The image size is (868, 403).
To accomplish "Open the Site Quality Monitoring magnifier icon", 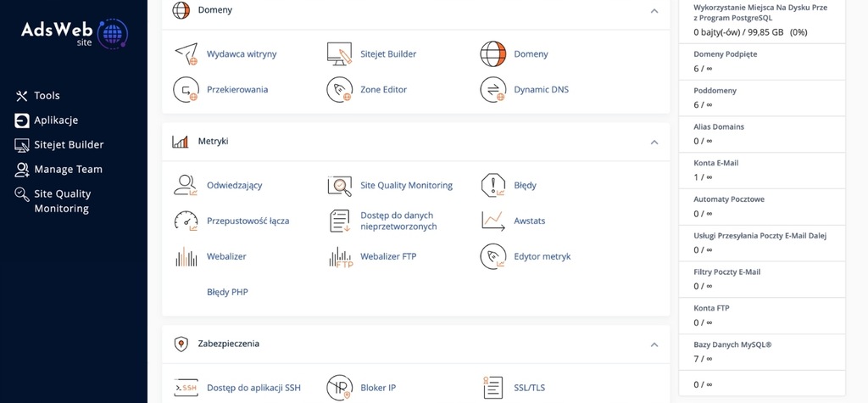I will (339, 186).
